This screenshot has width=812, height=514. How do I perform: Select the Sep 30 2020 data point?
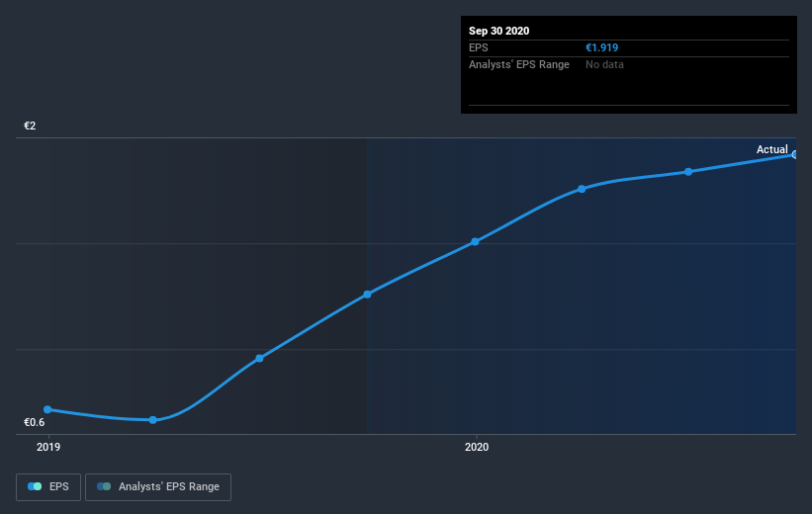(x=794, y=155)
